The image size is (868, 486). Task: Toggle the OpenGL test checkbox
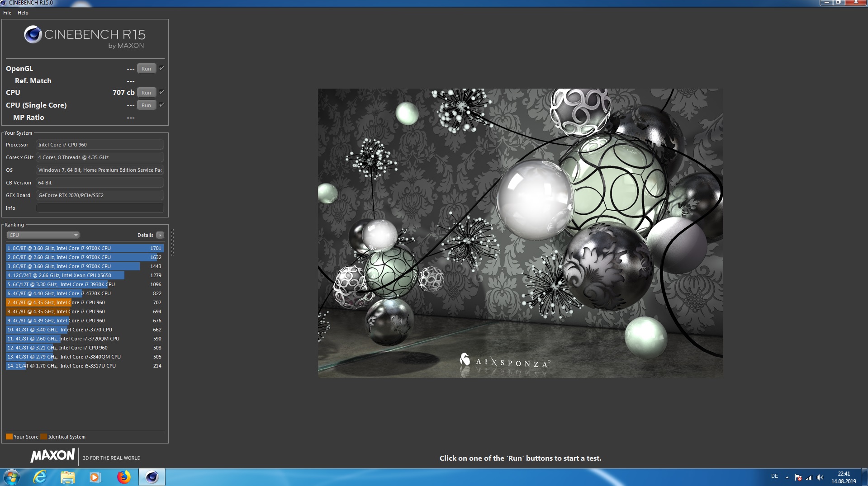(x=161, y=68)
